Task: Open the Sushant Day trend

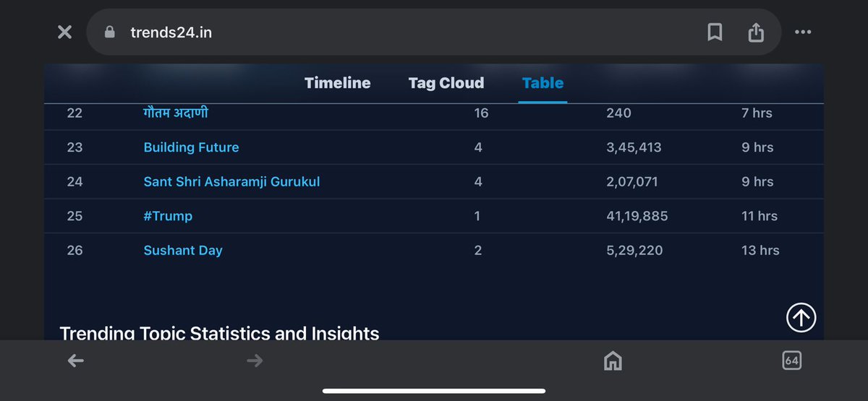Action: [183, 251]
